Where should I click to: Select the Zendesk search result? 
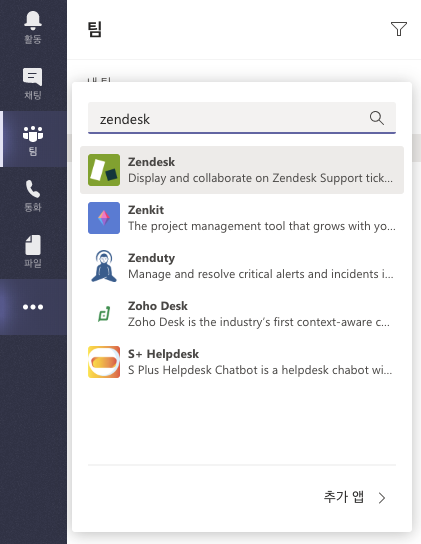point(242,170)
